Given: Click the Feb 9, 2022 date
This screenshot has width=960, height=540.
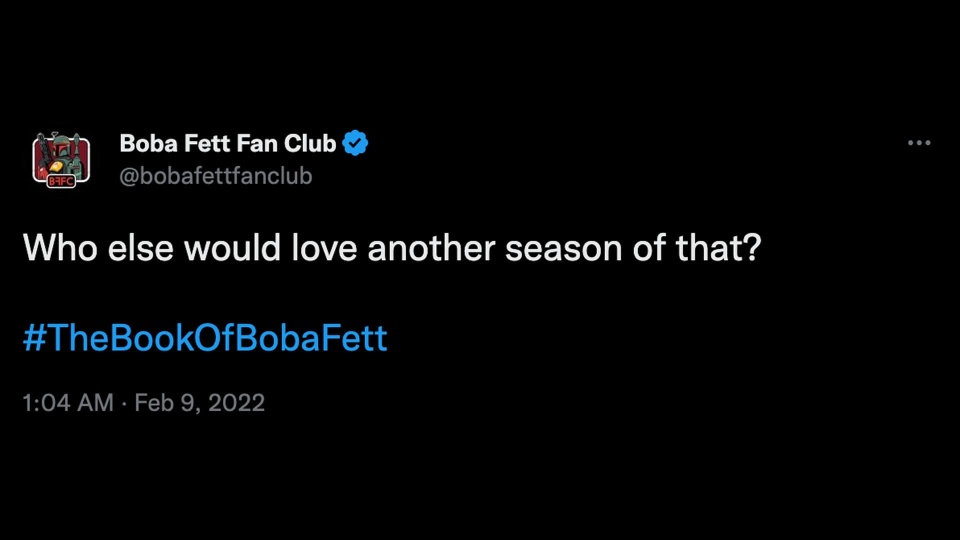Looking at the screenshot, I should [200, 402].
